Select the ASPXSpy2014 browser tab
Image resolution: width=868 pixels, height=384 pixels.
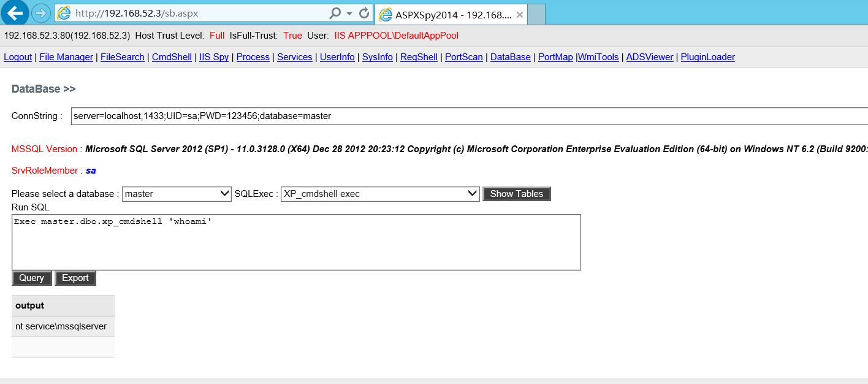[x=451, y=15]
